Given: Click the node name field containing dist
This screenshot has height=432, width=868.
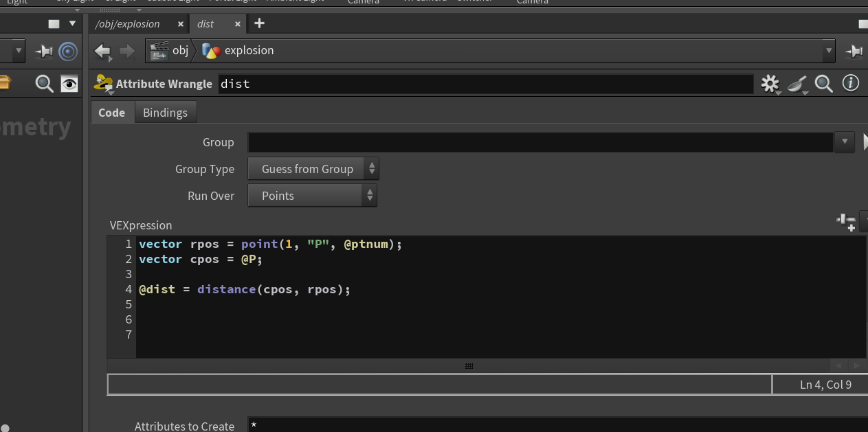Looking at the screenshot, I should [485, 84].
